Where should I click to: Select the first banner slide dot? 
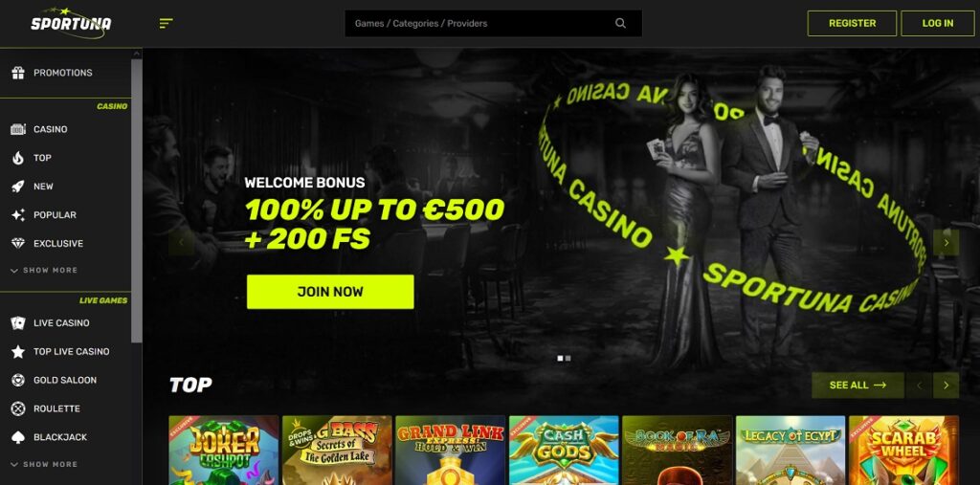pyautogui.click(x=560, y=358)
